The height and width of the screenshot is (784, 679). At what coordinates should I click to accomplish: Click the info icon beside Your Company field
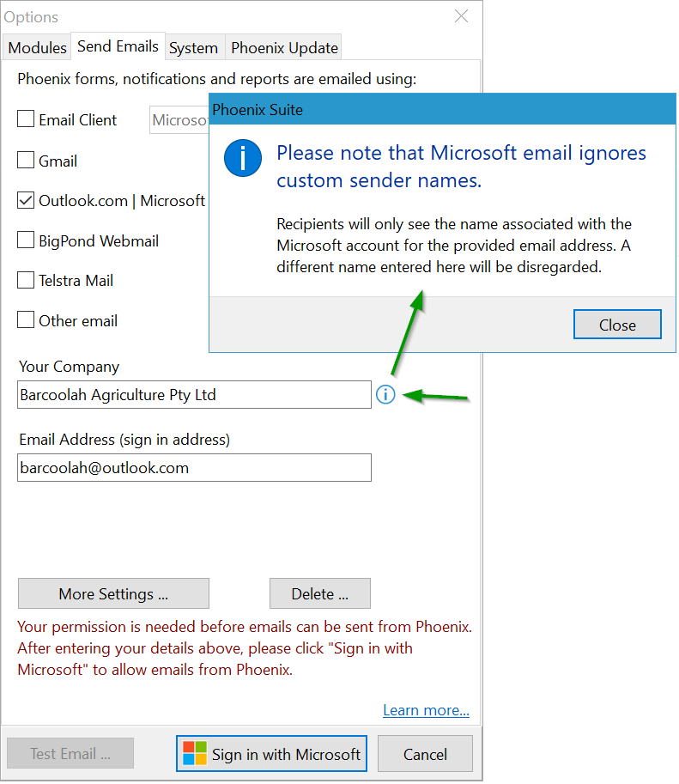pyautogui.click(x=385, y=394)
